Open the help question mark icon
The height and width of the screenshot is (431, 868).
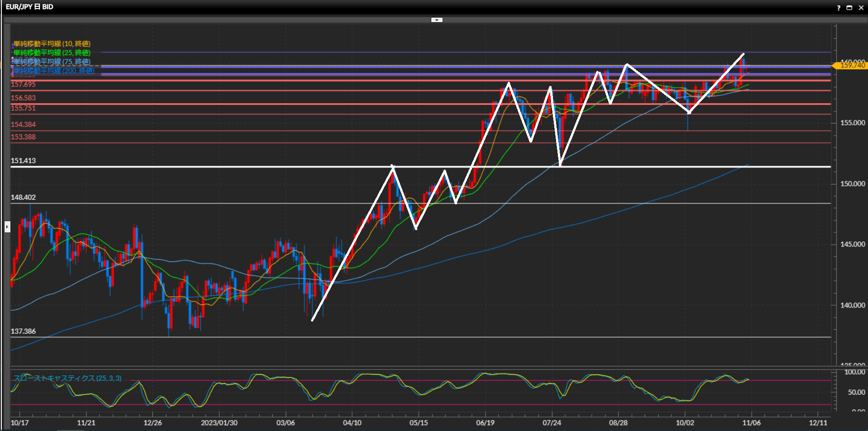(x=839, y=8)
